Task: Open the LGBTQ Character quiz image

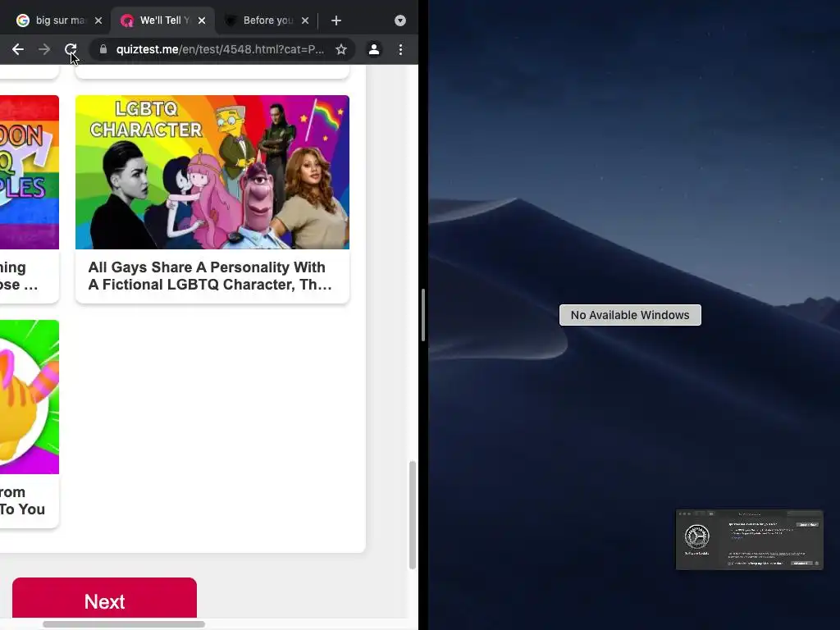Action: (x=212, y=172)
